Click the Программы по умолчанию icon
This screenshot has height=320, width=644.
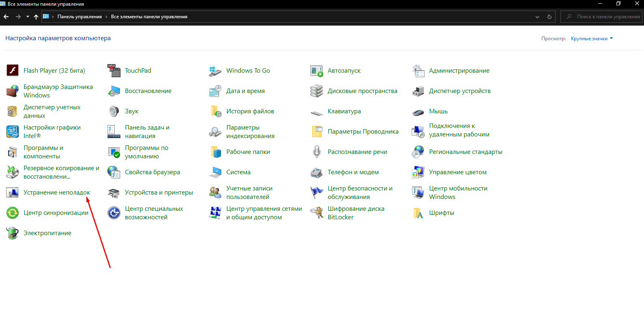pyautogui.click(x=114, y=152)
